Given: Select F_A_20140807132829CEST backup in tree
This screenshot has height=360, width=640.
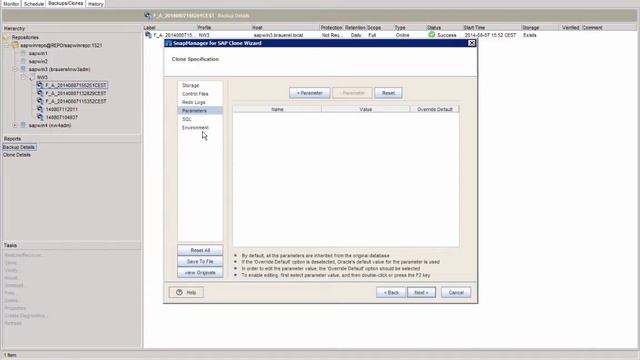Looking at the screenshot, I should coord(76,93).
